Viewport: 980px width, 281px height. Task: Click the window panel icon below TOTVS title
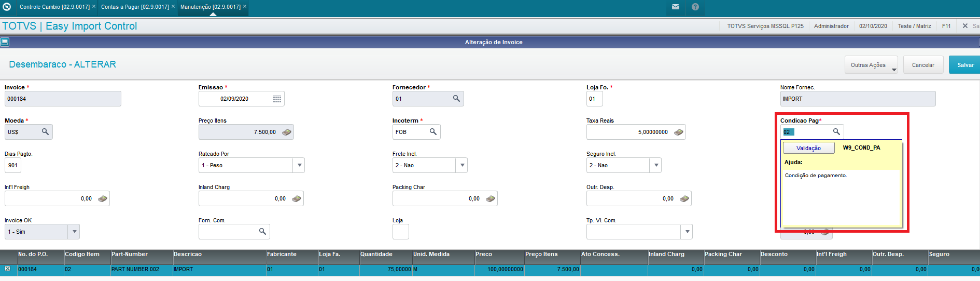(5, 42)
